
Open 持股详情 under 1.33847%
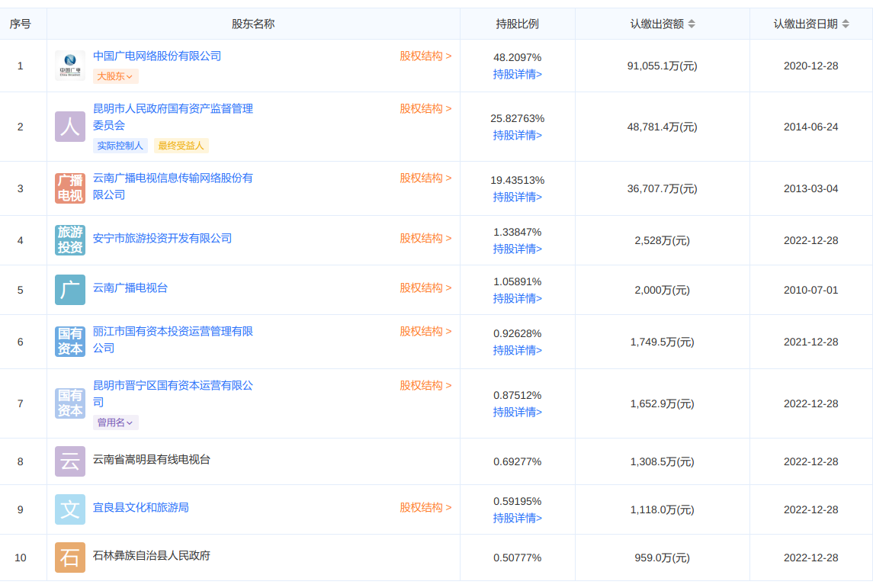tap(517, 249)
